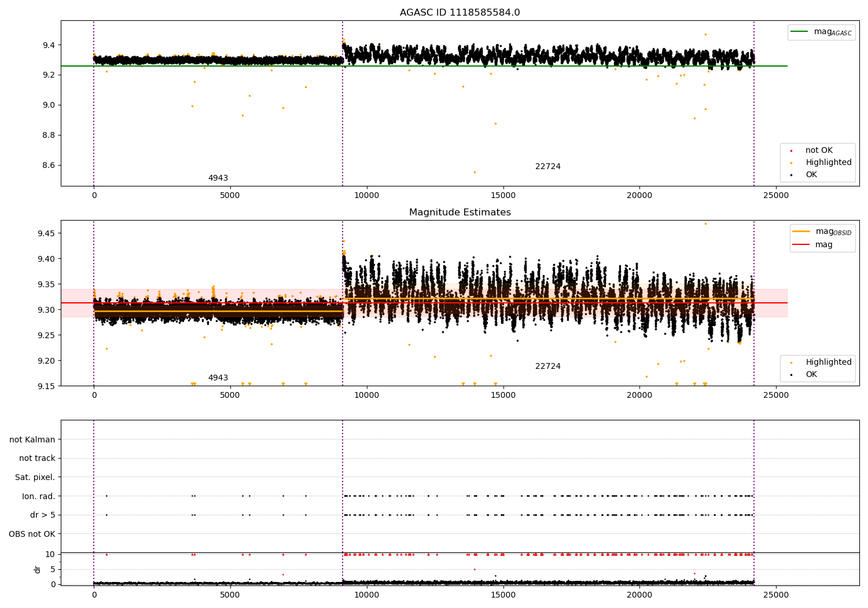The width and height of the screenshot is (868, 608).
Task: Click the 9.45 y-tick in Magnitude Estimates plot
Action: (x=46, y=233)
